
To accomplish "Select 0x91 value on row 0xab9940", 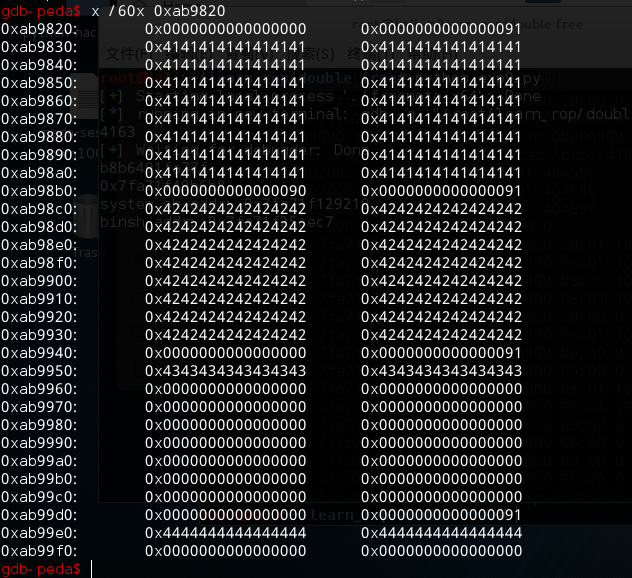I will coord(441,353).
